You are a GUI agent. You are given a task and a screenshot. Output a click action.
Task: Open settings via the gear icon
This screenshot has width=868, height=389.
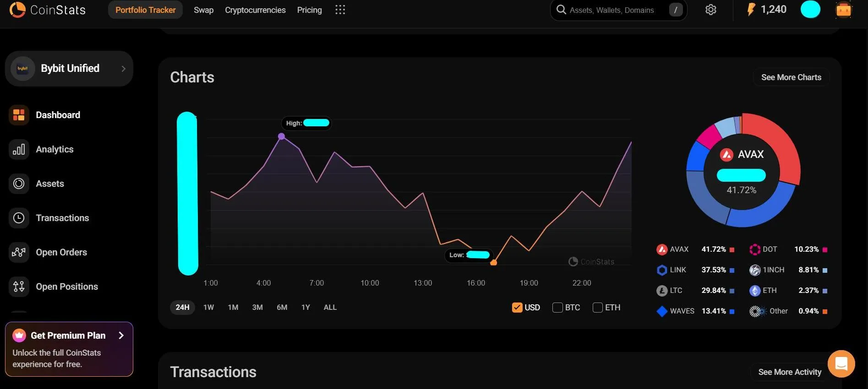coord(710,10)
